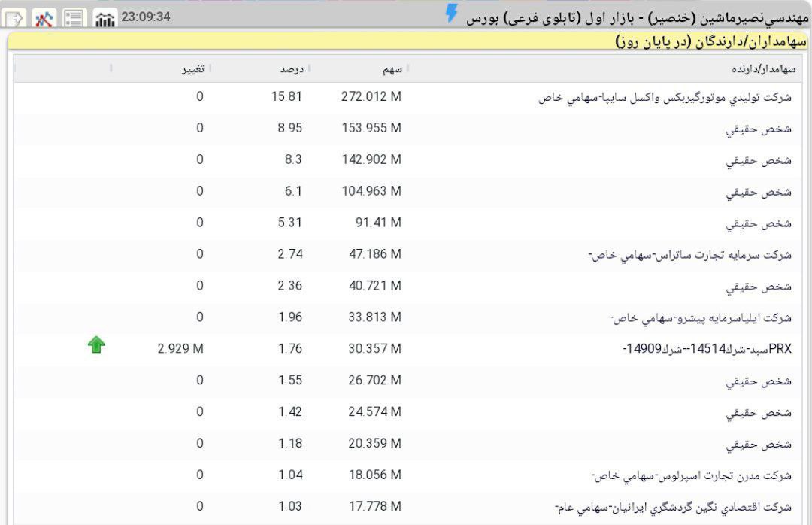
Task: Click the 272.012 M share value
Action: (x=371, y=96)
